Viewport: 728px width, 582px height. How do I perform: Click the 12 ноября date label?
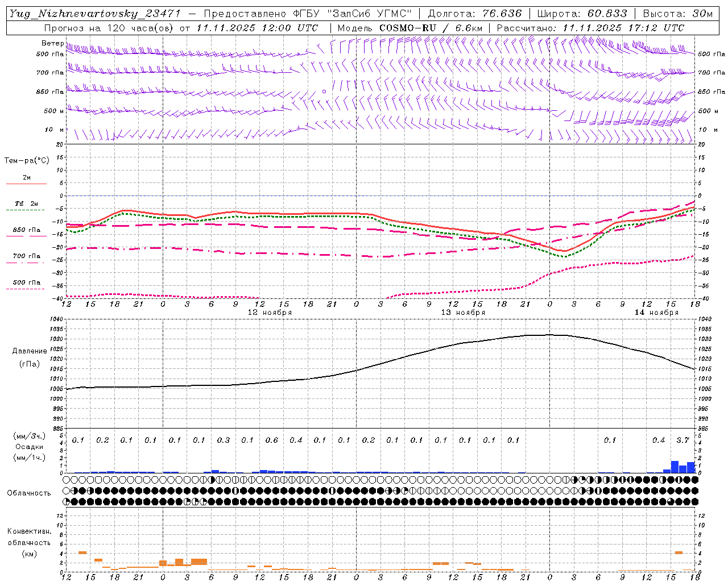(x=270, y=313)
